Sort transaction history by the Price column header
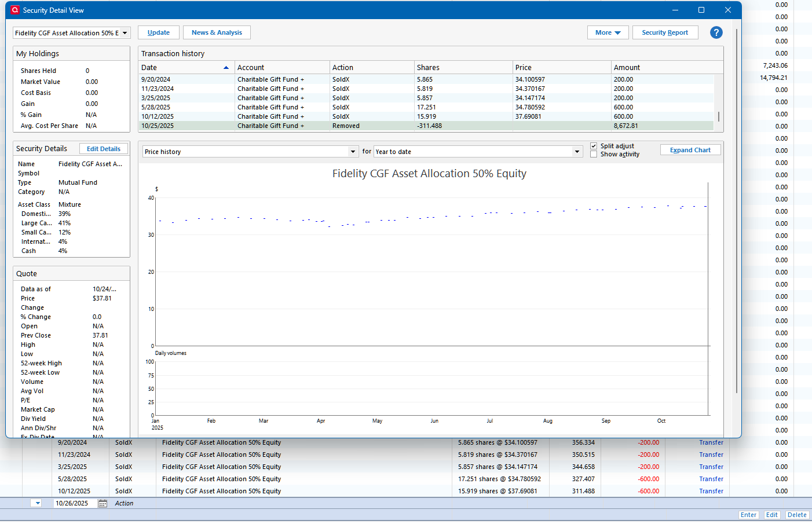This screenshot has height=524, width=812. click(x=562, y=68)
